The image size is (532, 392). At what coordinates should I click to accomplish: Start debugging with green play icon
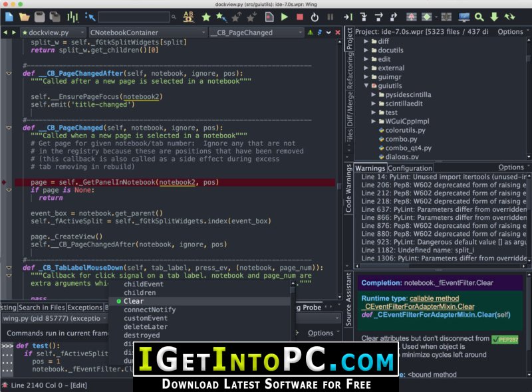point(285,17)
